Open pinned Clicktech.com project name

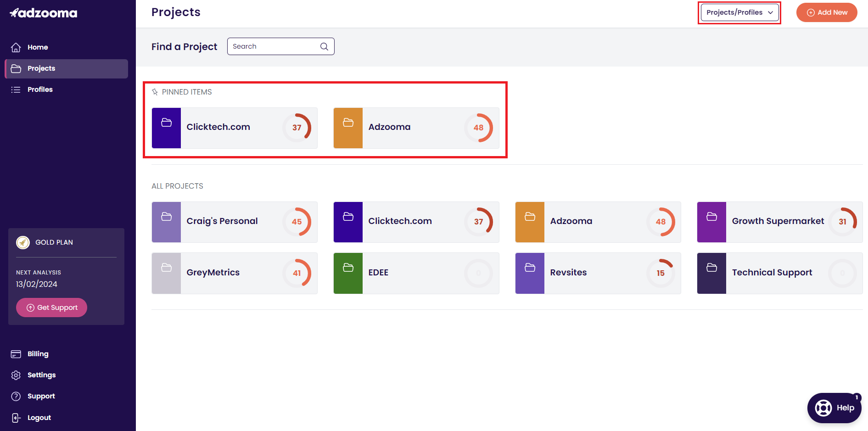pyautogui.click(x=218, y=127)
